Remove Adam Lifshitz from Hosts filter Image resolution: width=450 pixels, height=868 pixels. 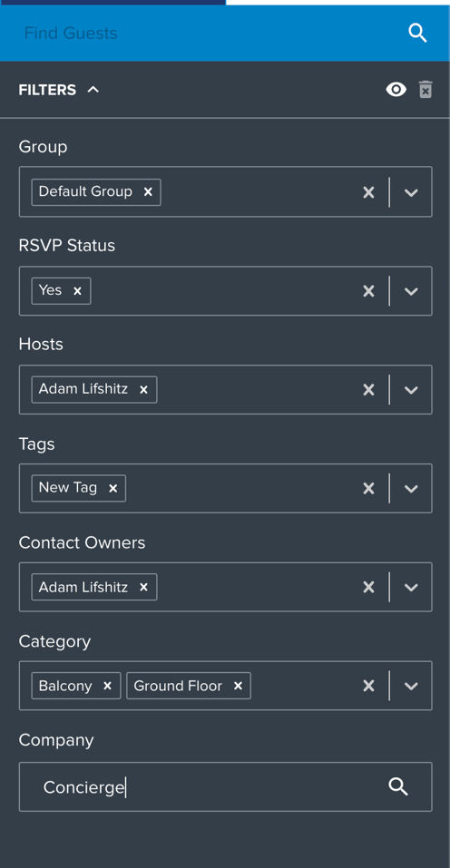pos(143,390)
